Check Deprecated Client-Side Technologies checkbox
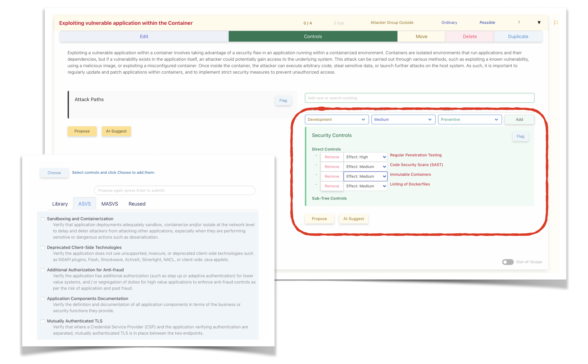The width and height of the screenshot is (588, 364). (43, 247)
